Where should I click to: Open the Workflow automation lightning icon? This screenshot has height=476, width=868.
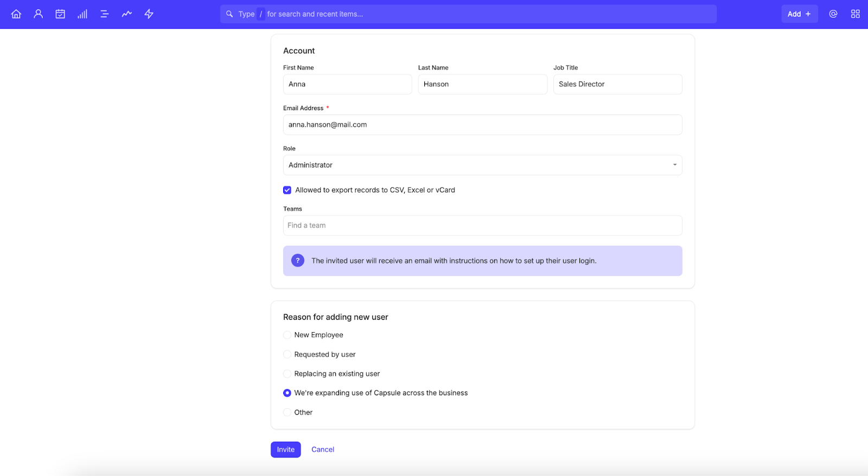149,14
